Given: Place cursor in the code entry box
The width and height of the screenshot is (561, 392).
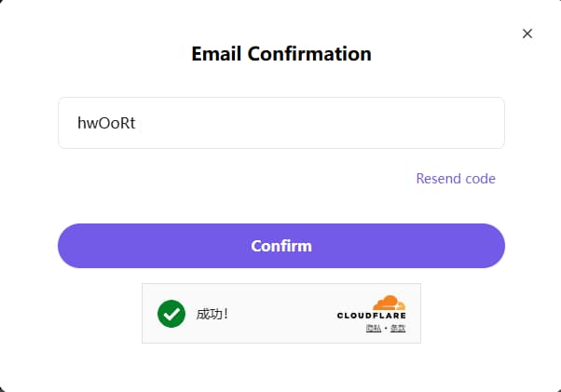Looking at the screenshot, I should pos(280,123).
